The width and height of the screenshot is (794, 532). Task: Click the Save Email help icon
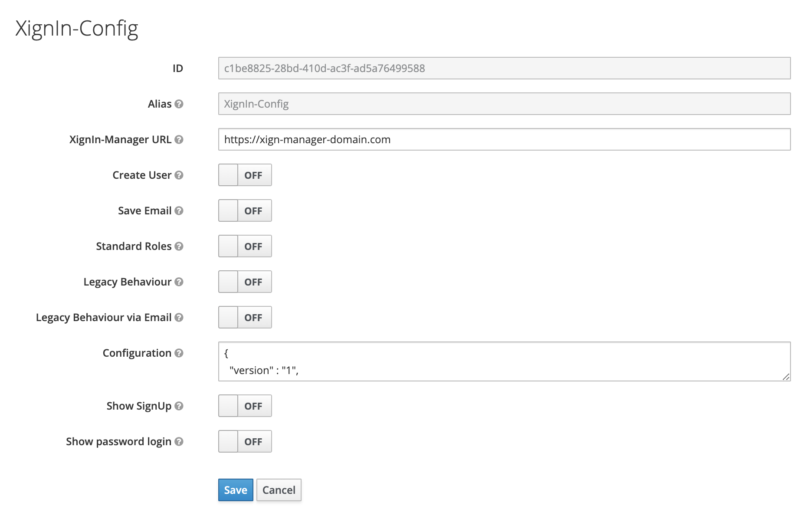(179, 211)
